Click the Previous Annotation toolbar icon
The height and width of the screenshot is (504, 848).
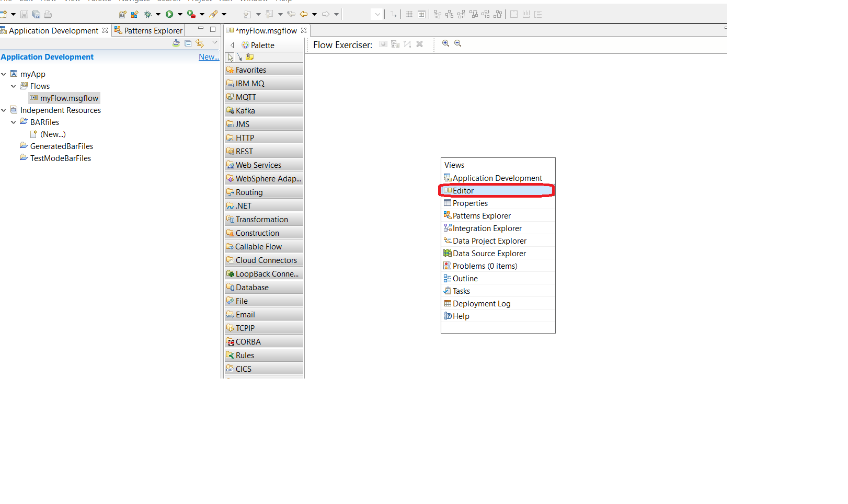coord(269,14)
